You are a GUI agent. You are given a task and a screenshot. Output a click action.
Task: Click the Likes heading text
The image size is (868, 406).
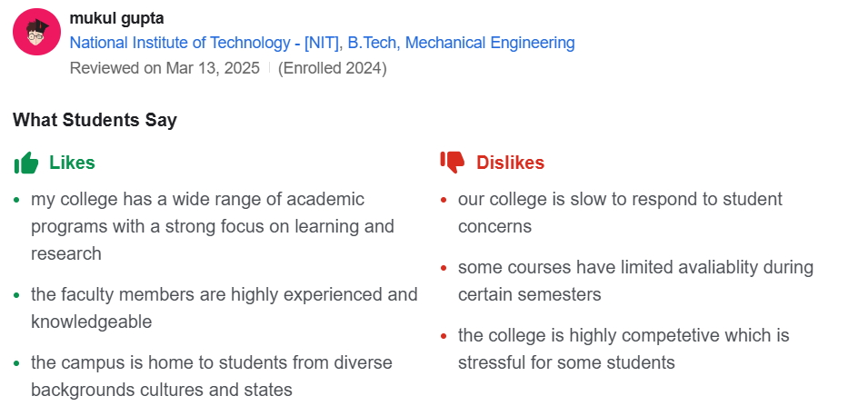(x=72, y=163)
